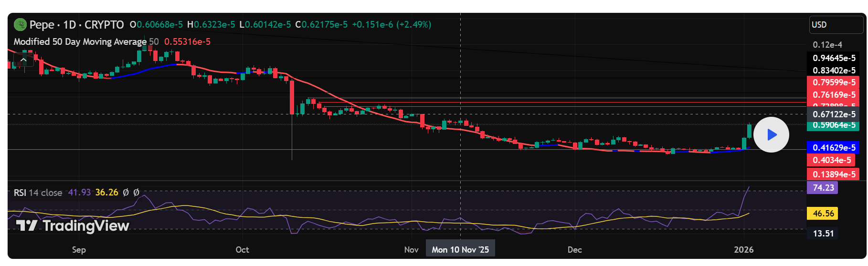Click the large play button on chart
This screenshot has width=868, height=266.
(771, 135)
